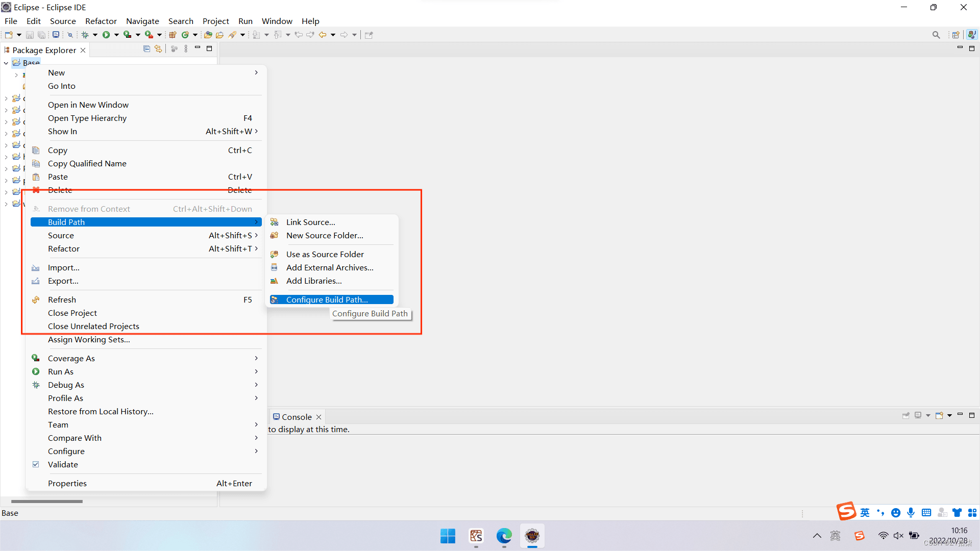The height and width of the screenshot is (551, 980).
Task: Open dropdown arrow beside Run button
Action: coord(116,35)
